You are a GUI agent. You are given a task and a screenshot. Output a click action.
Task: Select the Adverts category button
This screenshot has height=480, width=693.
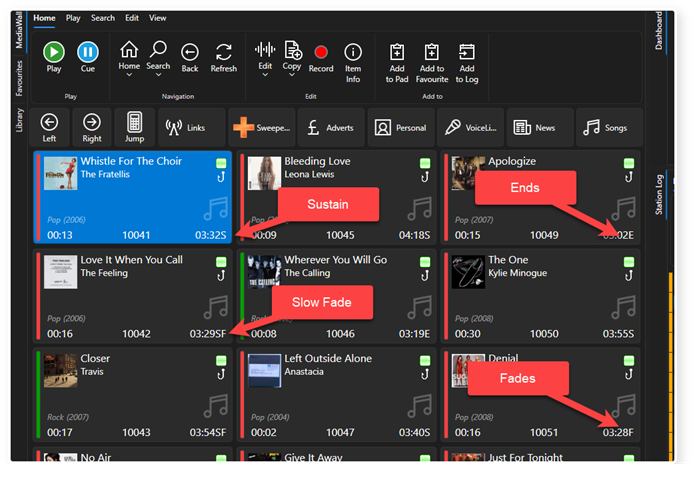[x=331, y=128]
